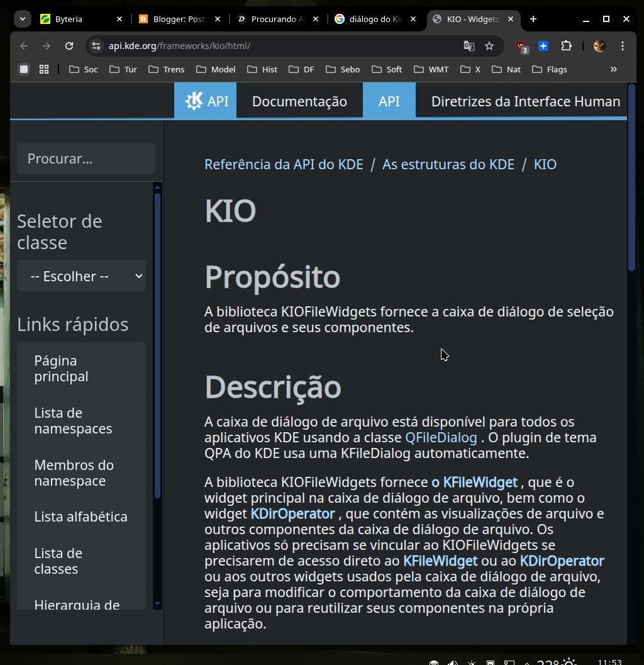Close the Byteria tab
The image size is (644, 665).
119,19
